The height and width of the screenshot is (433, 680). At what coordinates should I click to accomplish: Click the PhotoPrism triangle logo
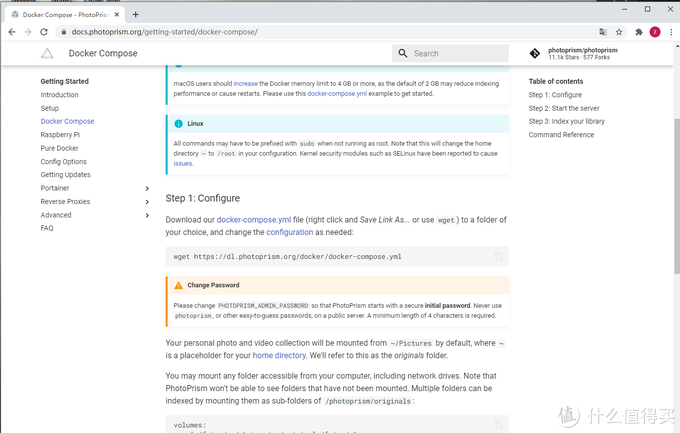47,53
